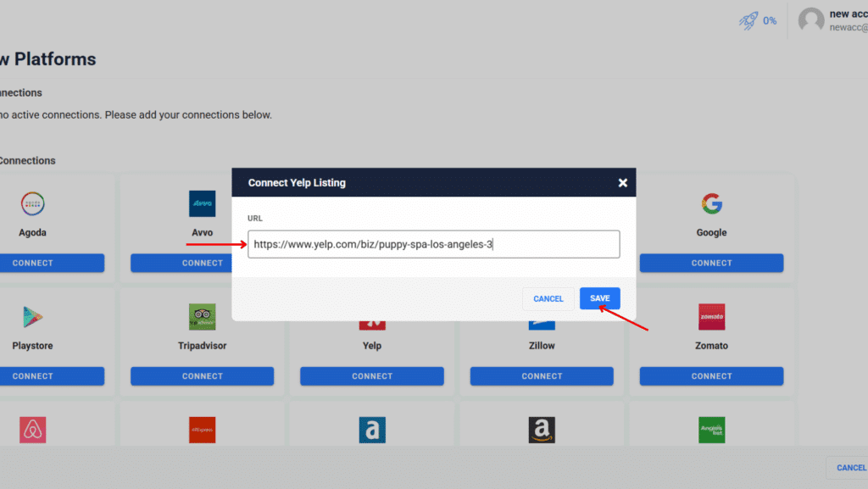Click the Connect Yelp Listing title
Viewport: 868px width, 489px height.
click(x=297, y=182)
